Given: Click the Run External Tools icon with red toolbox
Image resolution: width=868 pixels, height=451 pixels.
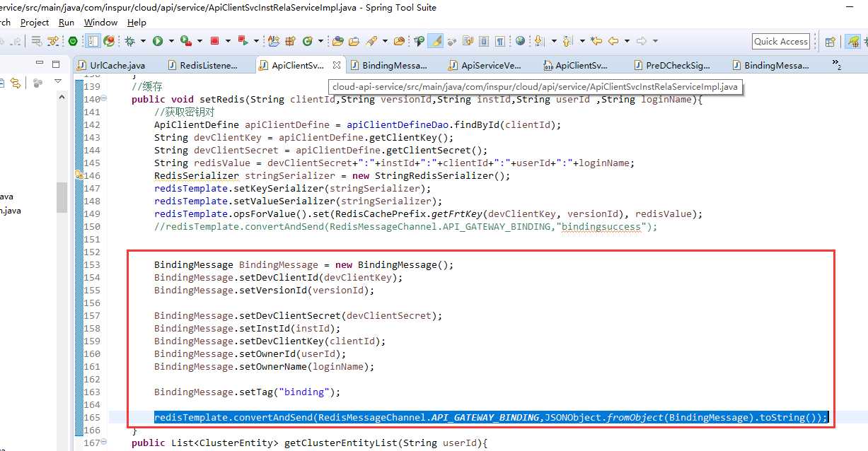Looking at the screenshot, I should (185, 41).
